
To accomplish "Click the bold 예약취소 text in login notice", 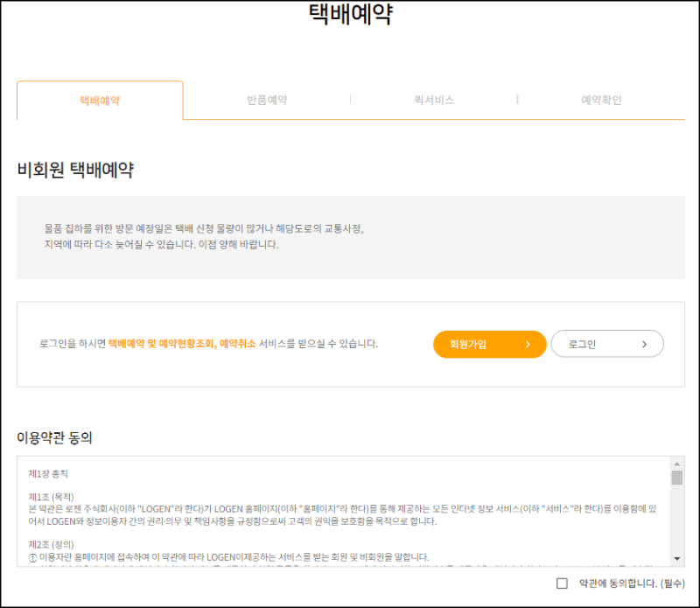I will [241, 344].
